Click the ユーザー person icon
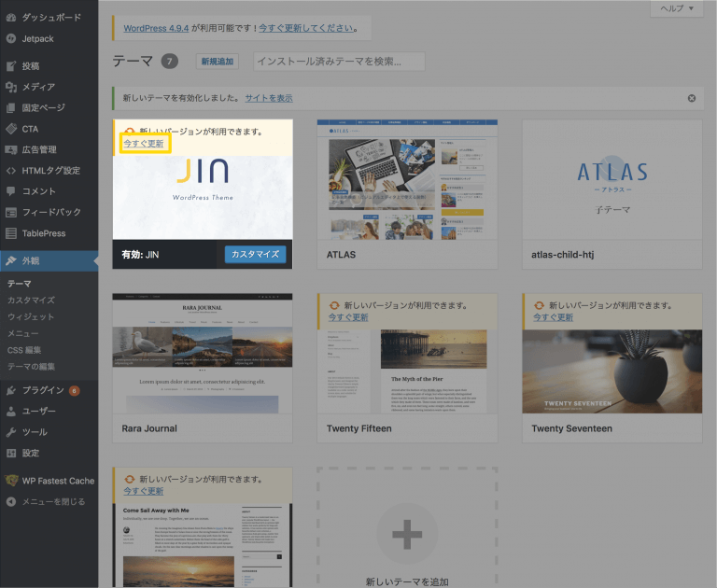 pyautogui.click(x=11, y=411)
